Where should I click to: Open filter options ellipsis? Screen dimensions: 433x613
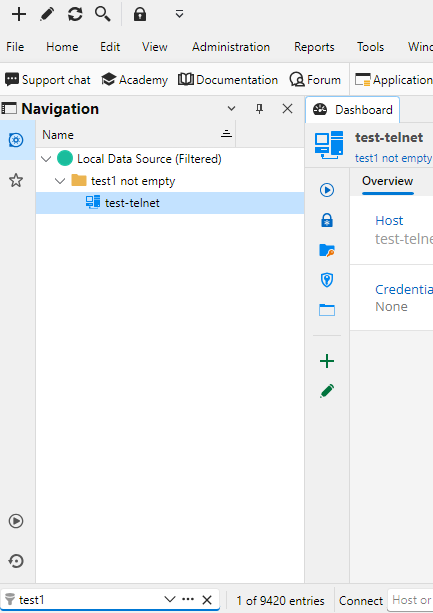click(x=188, y=599)
